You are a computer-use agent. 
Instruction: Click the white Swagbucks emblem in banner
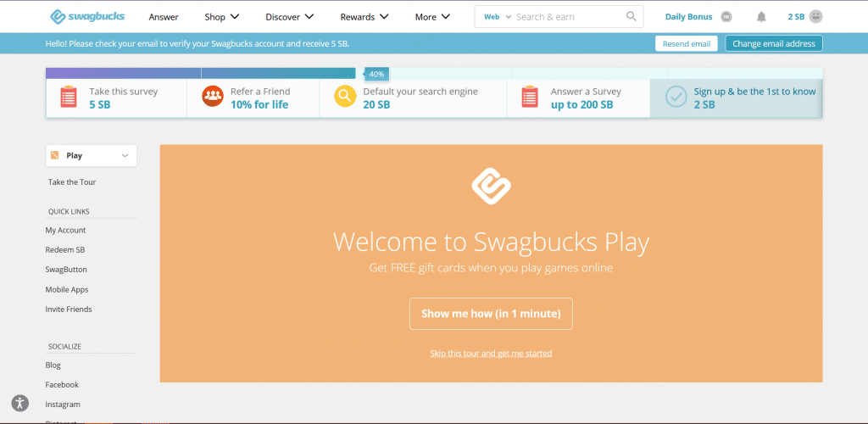491,186
